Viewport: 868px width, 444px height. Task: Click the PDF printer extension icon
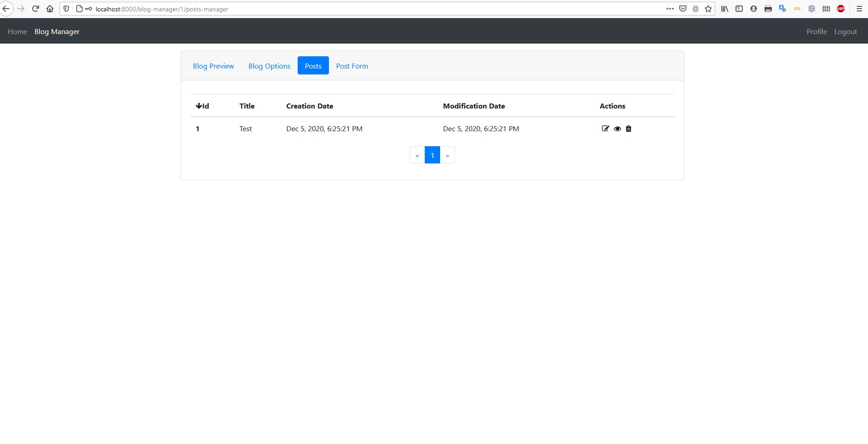click(768, 9)
